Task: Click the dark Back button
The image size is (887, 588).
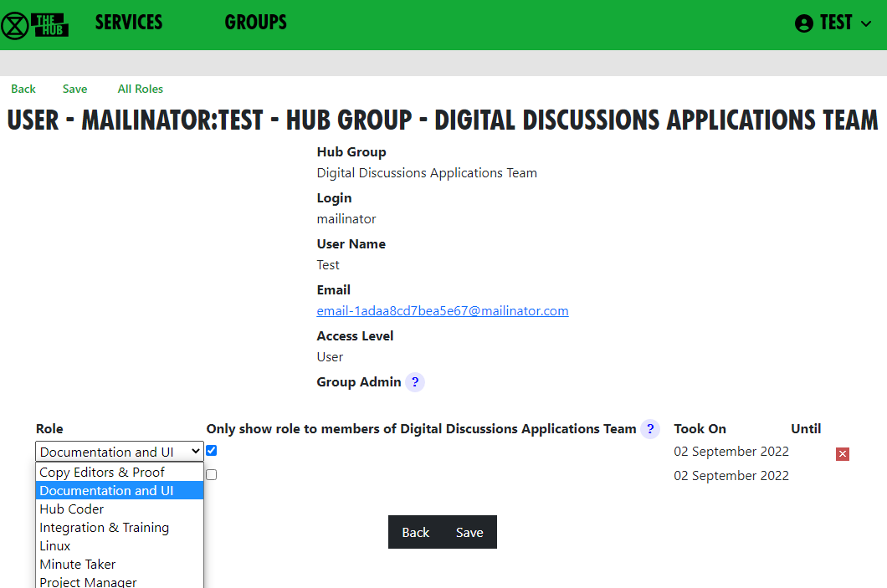Action: pyautogui.click(x=416, y=532)
